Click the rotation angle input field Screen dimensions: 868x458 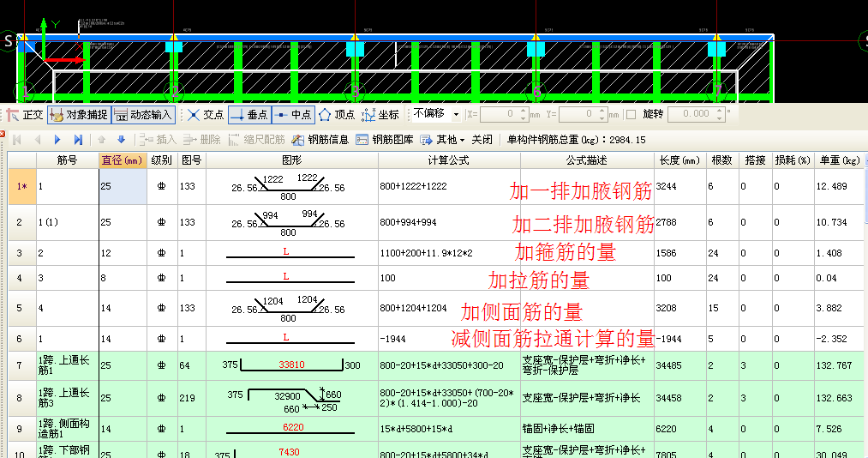(x=691, y=114)
